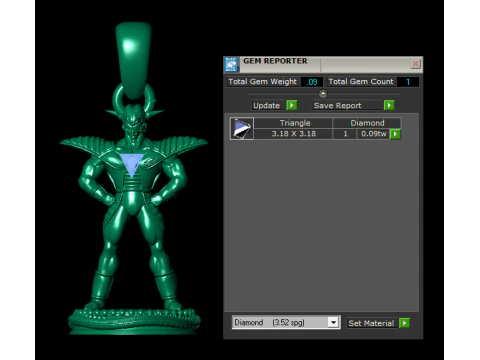This screenshot has height=360, width=480.
Task: Collapse the header with the round up-arrow
Action: [323, 93]
